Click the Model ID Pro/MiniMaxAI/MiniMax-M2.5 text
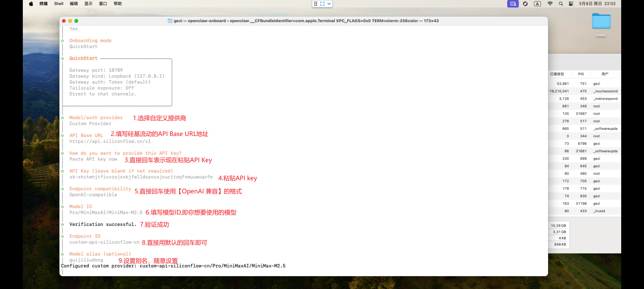 coord(106,212)
